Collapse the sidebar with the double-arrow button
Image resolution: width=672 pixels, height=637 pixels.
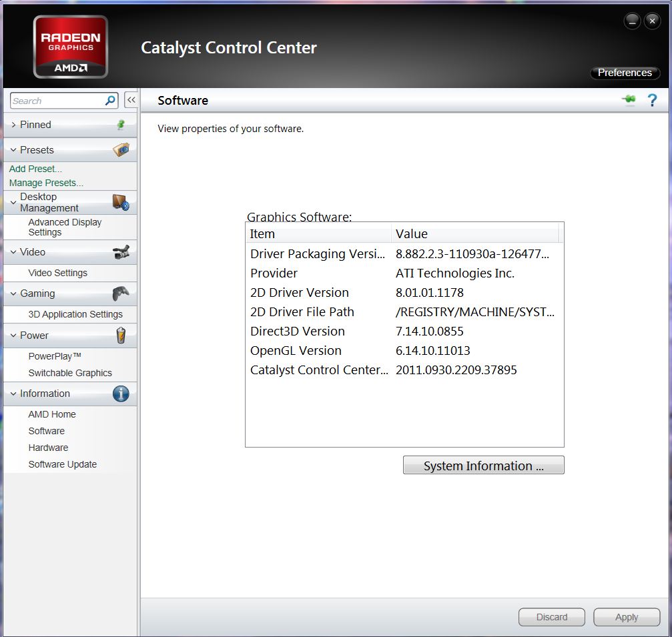click(131, 100)
